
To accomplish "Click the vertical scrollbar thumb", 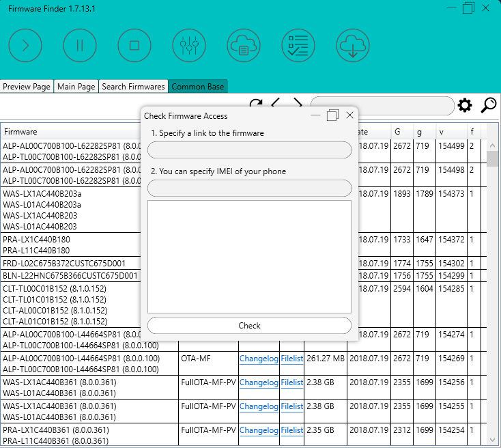I will pos(492,159).
